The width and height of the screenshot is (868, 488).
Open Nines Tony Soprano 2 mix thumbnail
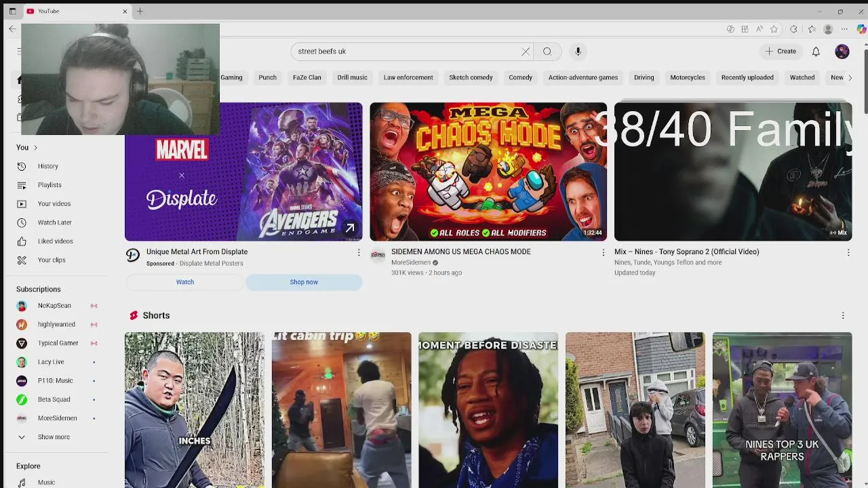pyautogui.click(x=733, y=171)
